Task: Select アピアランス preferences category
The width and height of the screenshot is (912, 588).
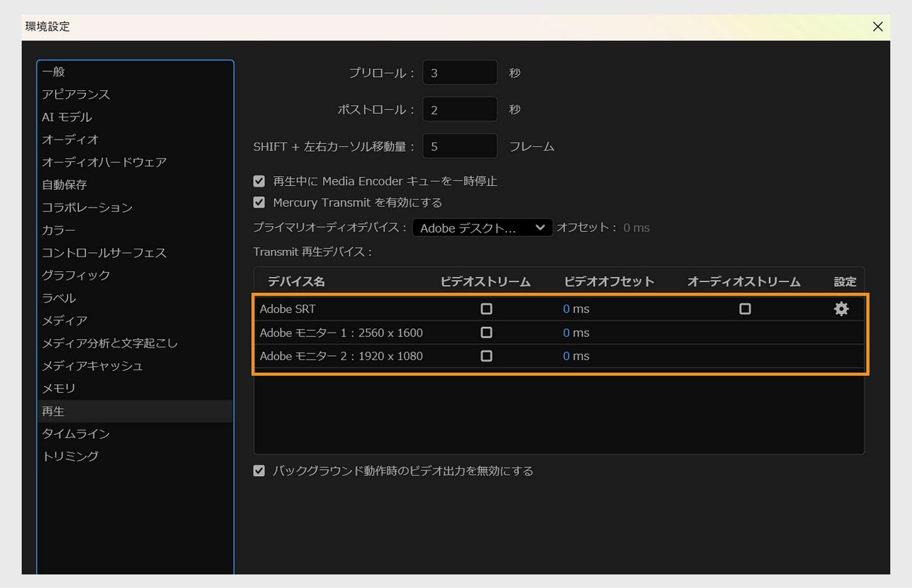Action: pyautogui.click(x=135, y=94)
